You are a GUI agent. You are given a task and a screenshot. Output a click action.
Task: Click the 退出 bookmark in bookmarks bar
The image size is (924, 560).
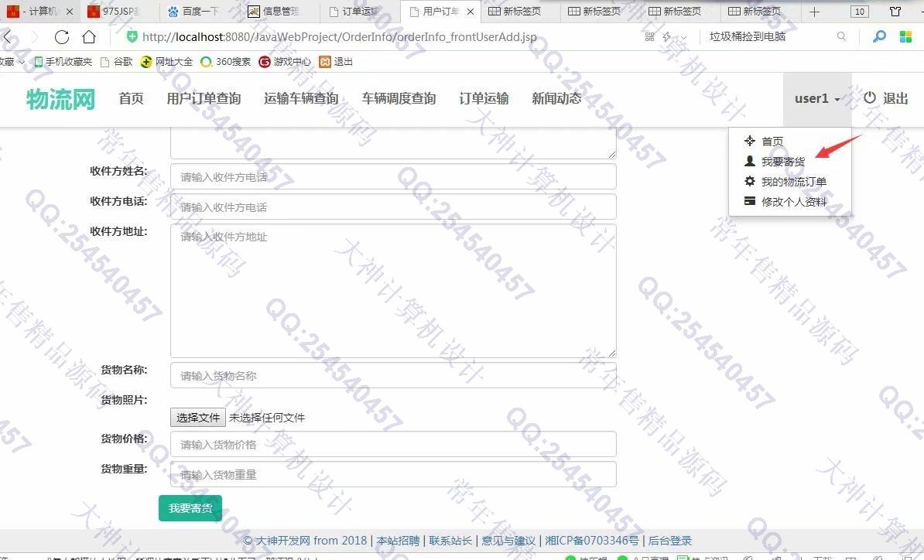pyautogui.click(x=336, y=61)
